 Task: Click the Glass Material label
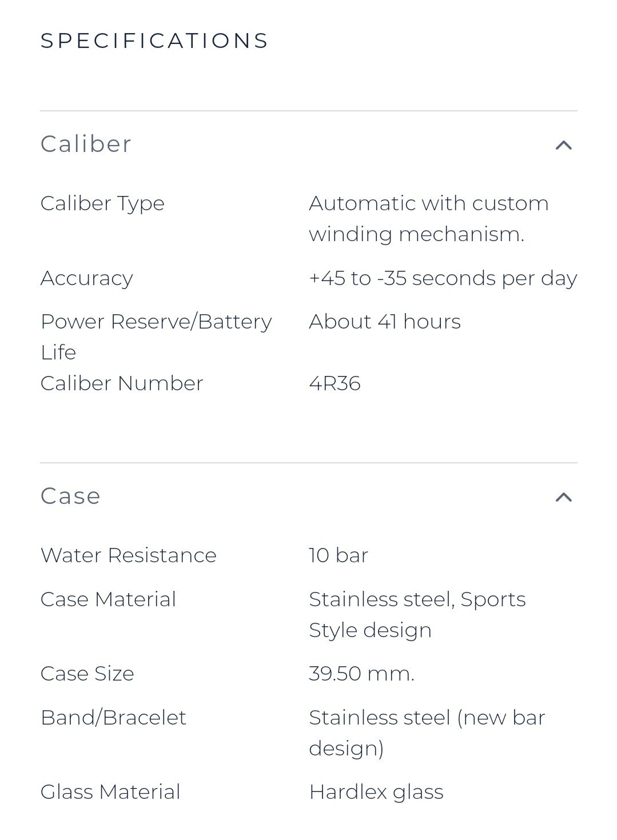[110, 792]
